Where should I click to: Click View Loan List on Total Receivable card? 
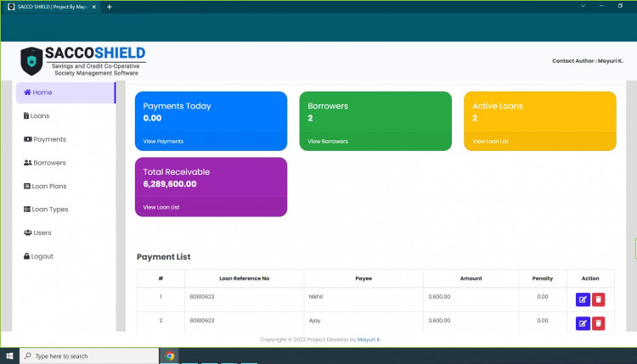[161, 207]
